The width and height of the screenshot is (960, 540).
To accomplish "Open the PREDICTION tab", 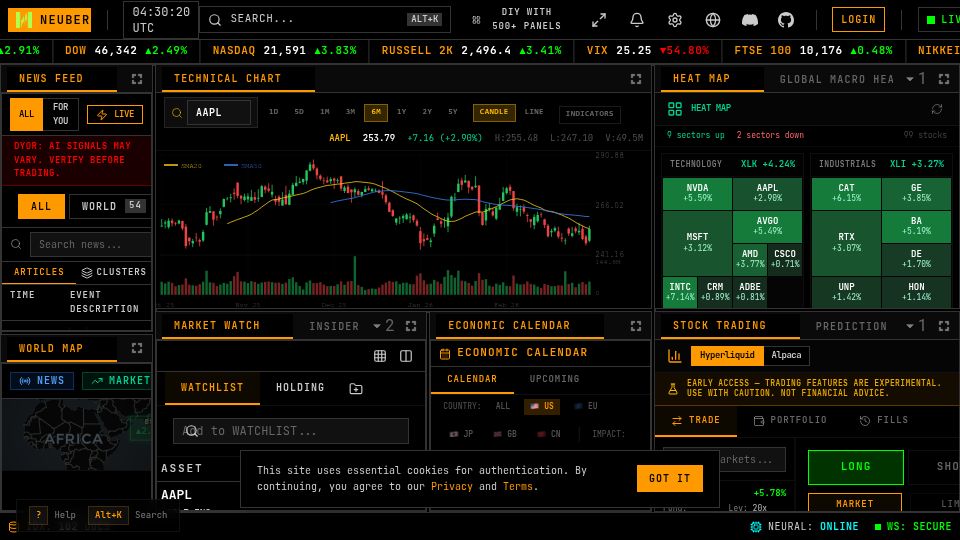I will [851, 326].
